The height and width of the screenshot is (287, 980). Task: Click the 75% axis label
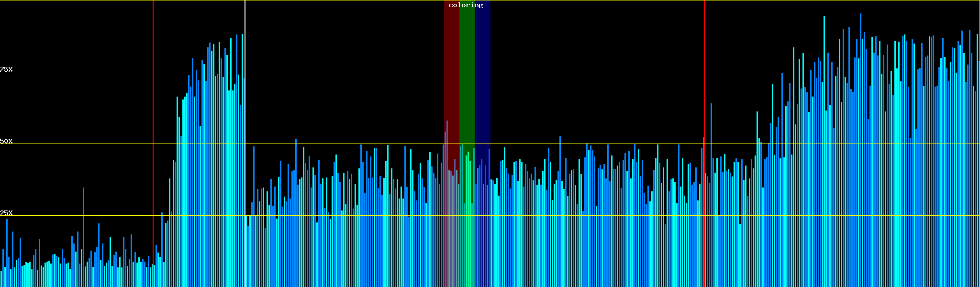point(6,69)
